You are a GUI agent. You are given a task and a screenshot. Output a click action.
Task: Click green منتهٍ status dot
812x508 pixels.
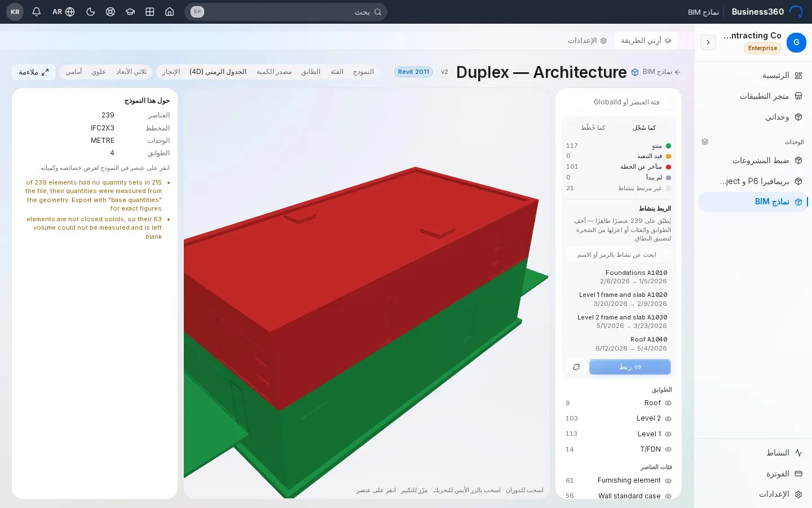tap(668, 146)
